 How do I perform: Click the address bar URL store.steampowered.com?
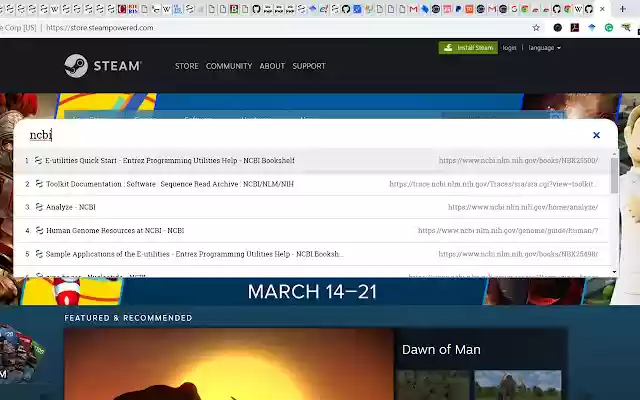click(100, 28)
